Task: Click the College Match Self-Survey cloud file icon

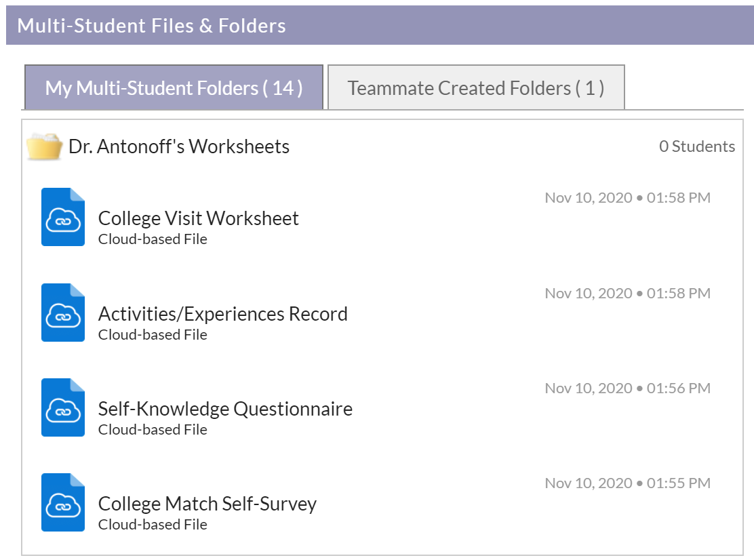Action: pos(63,502)
